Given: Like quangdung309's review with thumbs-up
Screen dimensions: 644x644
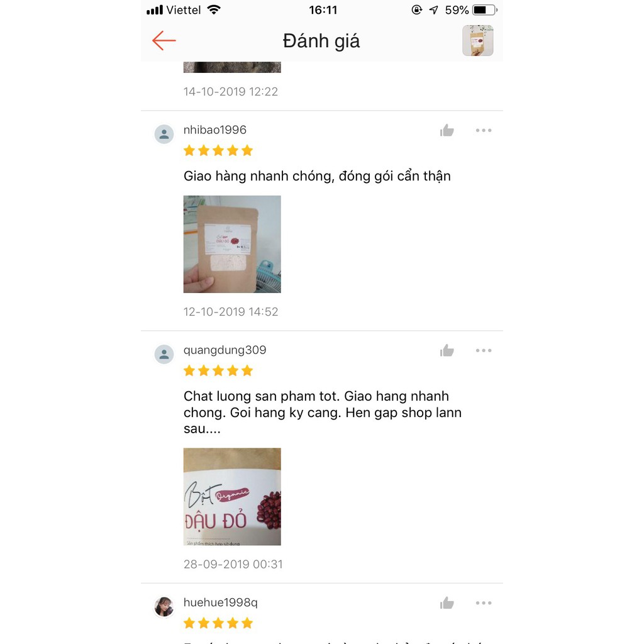Looking at the screenshot, I should [x=447, y=351].
